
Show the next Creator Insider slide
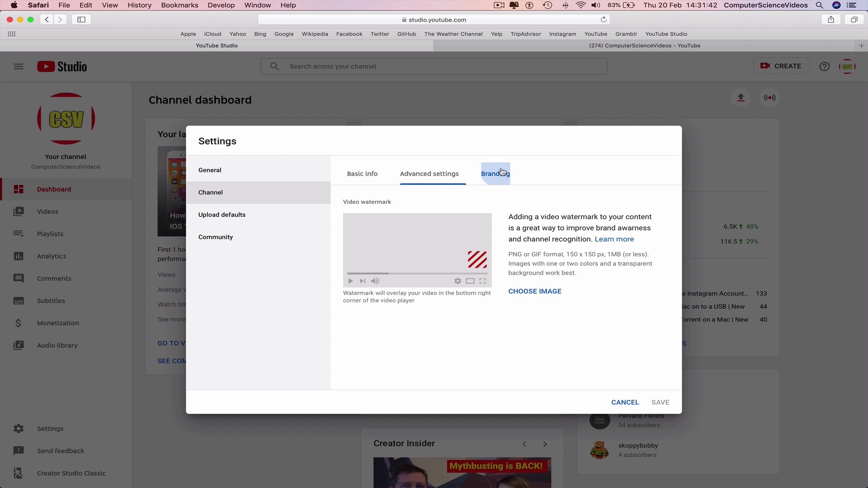(545, 444)
